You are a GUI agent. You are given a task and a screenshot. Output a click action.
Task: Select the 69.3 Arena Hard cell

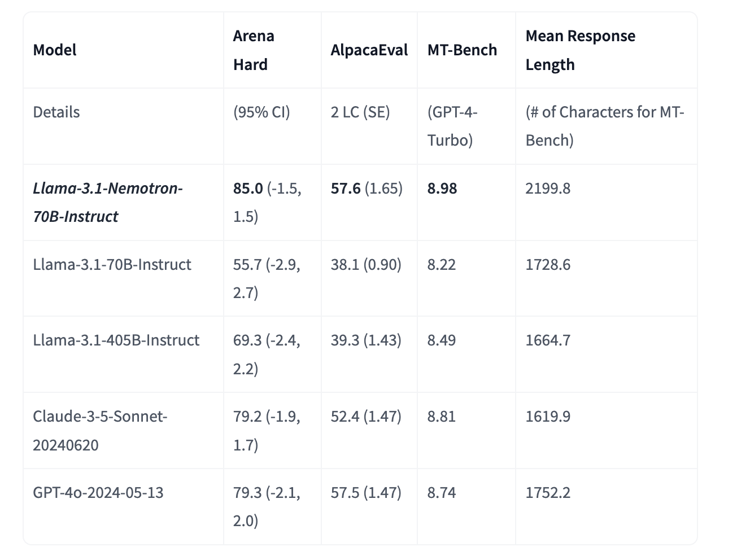point(267,354)
